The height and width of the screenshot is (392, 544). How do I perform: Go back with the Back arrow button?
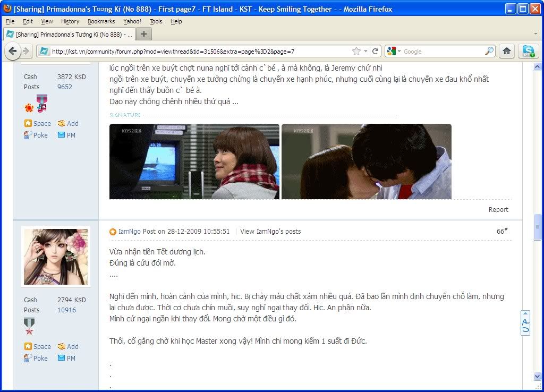(13, 52)
